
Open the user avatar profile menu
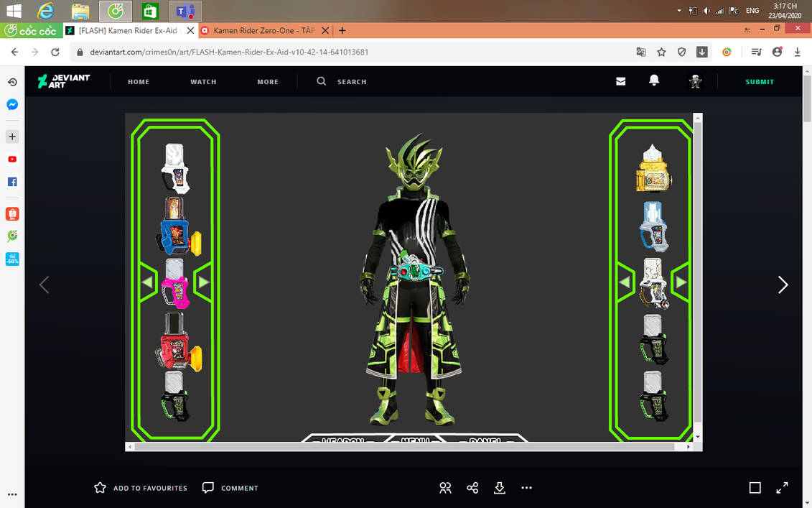pos(695,81)
